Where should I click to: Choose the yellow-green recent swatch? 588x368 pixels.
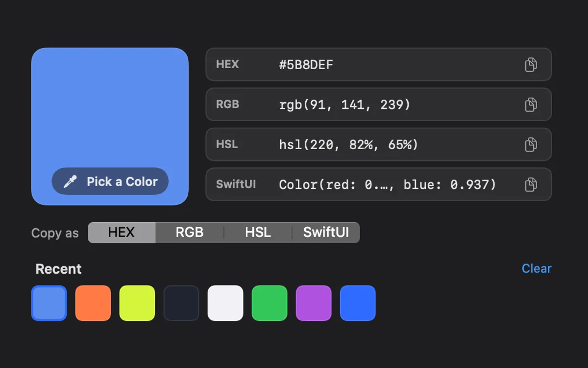137,303
